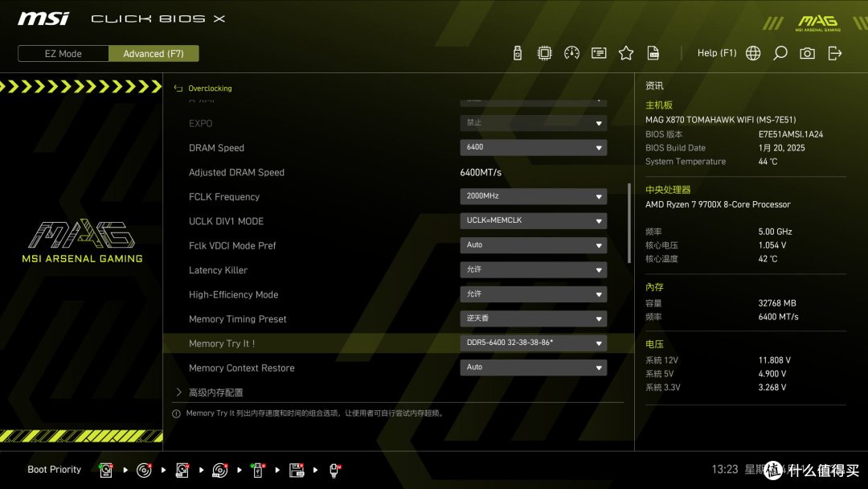Open High-Efficiency Mode dropdown

pyautogui.click(x=533, y=294)
